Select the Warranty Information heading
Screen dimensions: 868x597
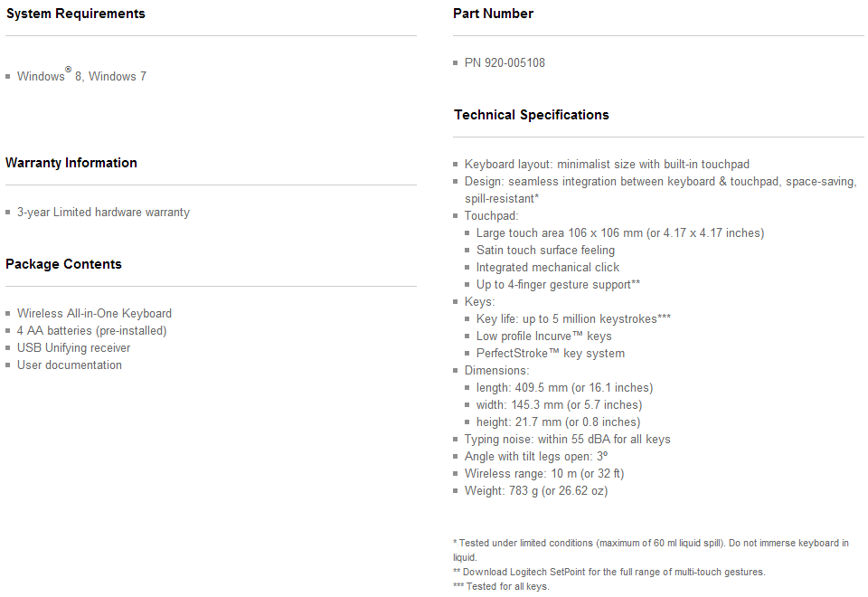(x=71, y=163)
